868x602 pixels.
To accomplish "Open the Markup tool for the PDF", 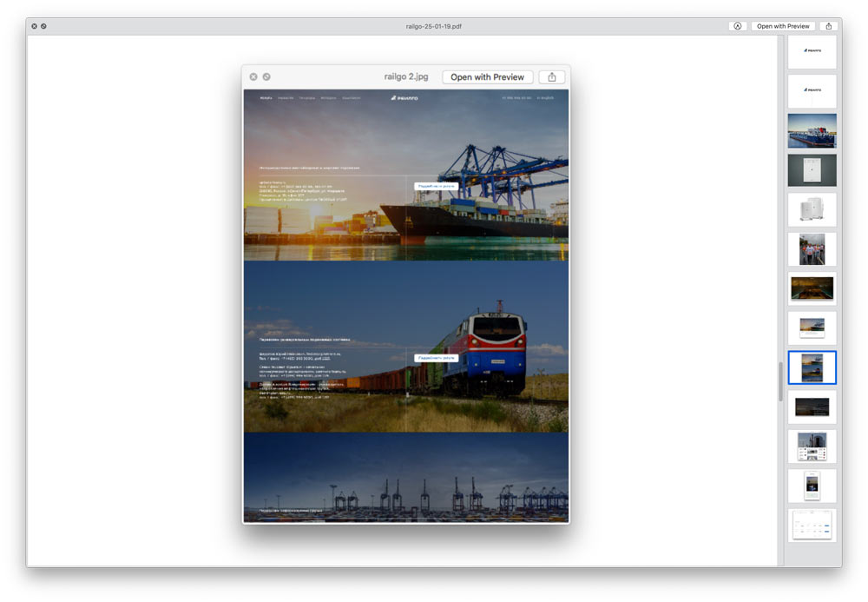I will (x=737, y=26).
